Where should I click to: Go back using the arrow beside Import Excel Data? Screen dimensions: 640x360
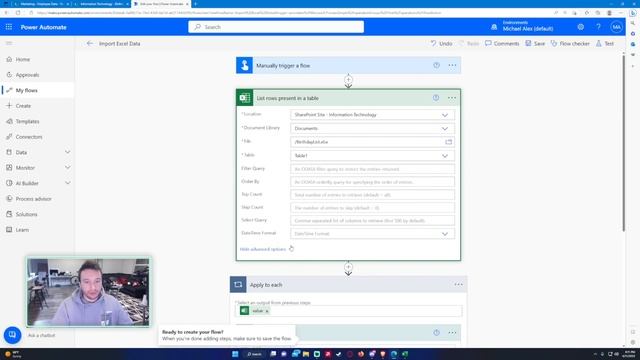(x=90, y=43)
